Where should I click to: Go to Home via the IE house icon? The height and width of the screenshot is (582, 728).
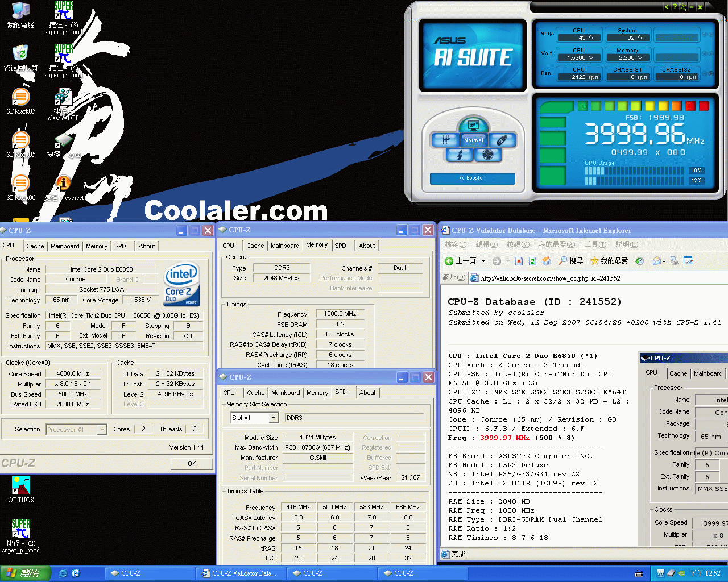547,261
